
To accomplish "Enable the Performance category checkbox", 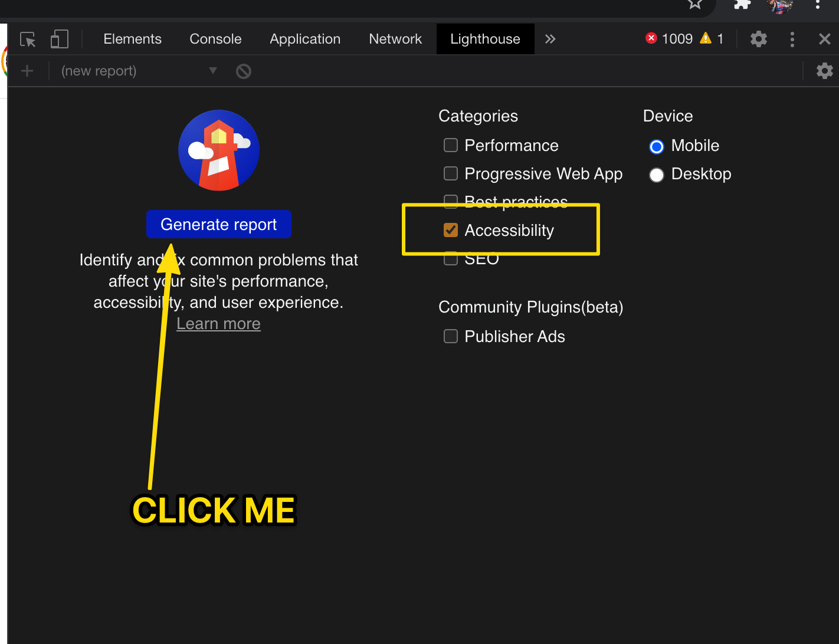I will [451, 145].
